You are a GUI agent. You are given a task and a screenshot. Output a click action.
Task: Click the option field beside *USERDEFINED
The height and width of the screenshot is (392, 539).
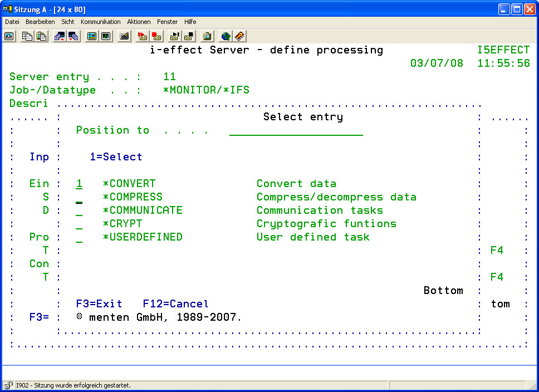click(79, 237)
